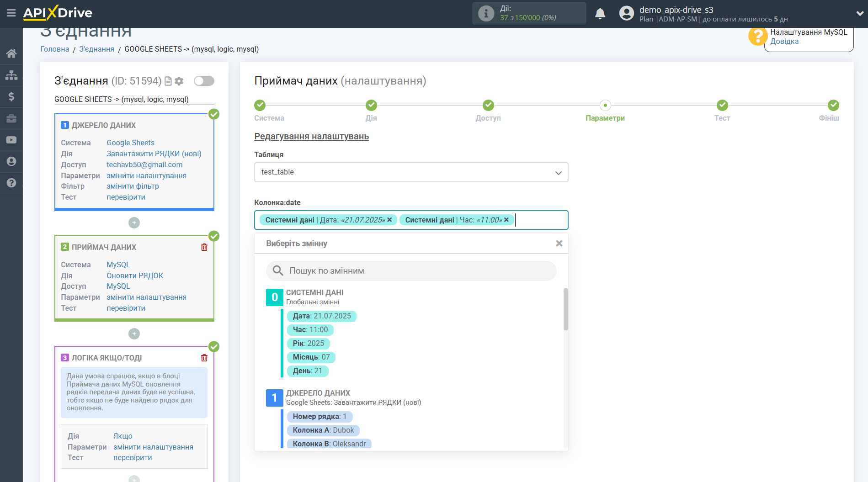Click змінити фільтр link
Image resolution: width=868 pixels, height=482 pixels.
tap(133, 186)
